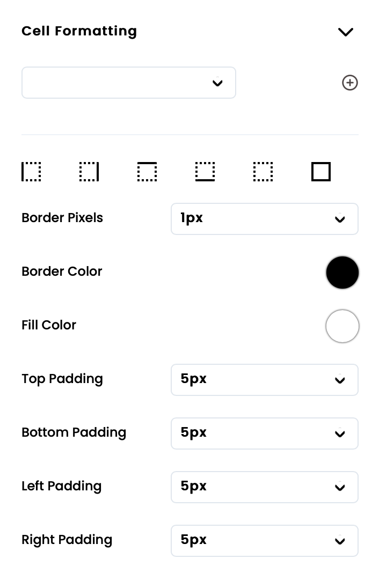Viewport: 379px width, 588px height.
Task: Collapse the Cell Formatting section
Action: pyautogui.click(x=346, y=32)
